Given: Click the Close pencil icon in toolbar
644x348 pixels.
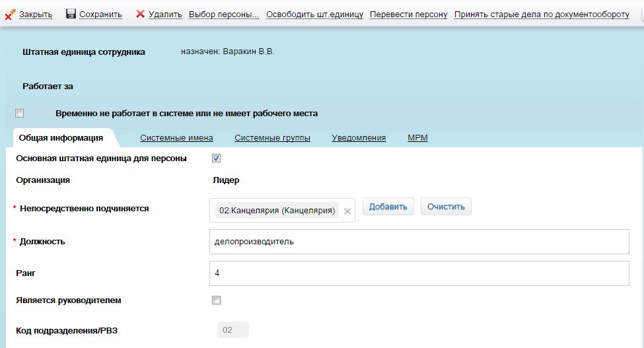Looking at the screenshot, I should pyautogui.click(x=10, y=14).
